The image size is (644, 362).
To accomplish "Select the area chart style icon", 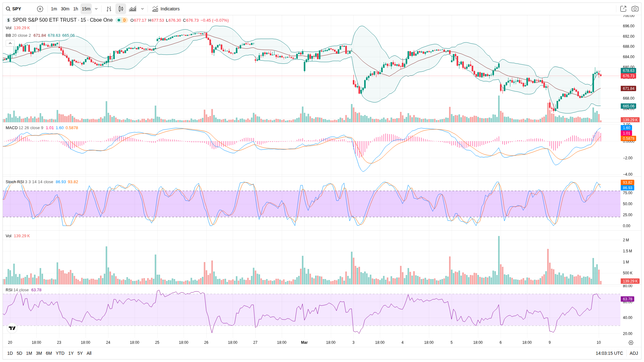I will click(133, 9).
